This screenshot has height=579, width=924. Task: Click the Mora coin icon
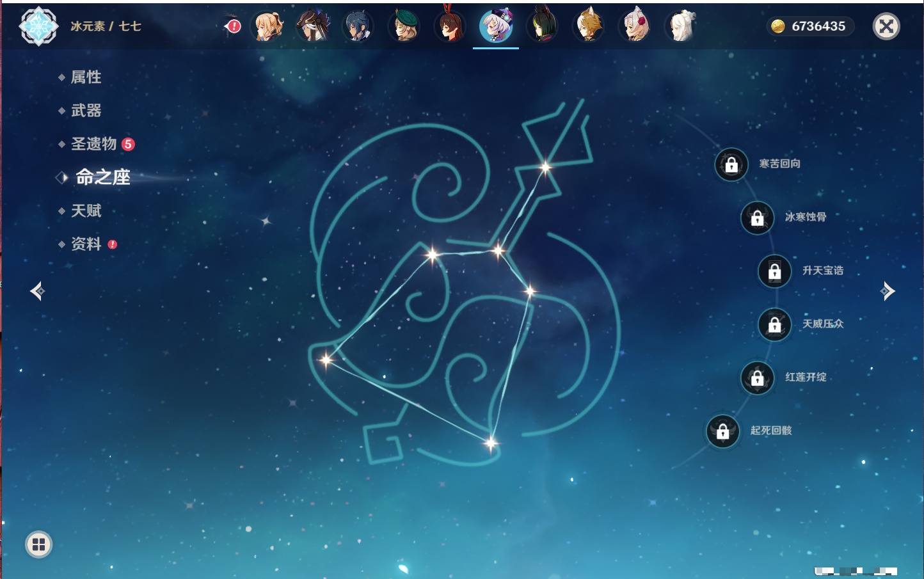tap(778, 26)
